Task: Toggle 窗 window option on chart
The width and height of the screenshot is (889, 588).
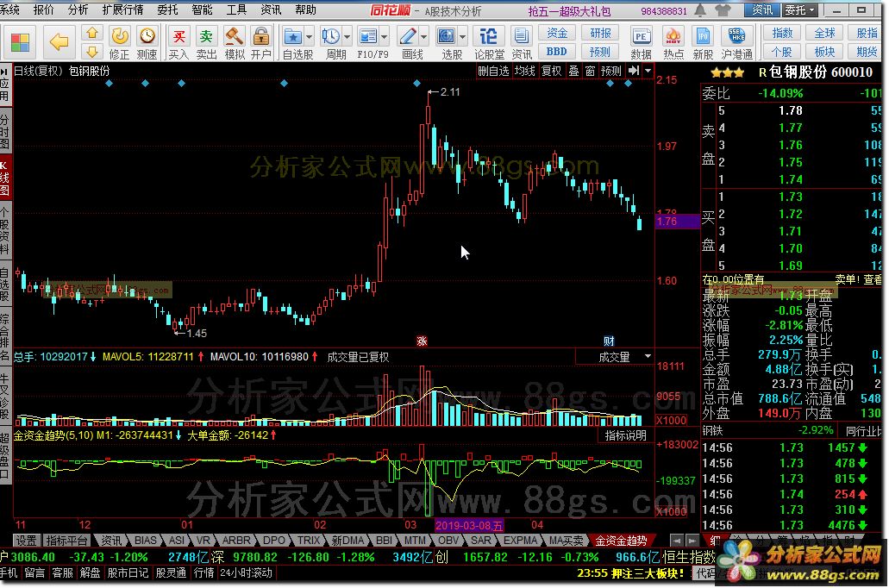Action: pos(590,71)
